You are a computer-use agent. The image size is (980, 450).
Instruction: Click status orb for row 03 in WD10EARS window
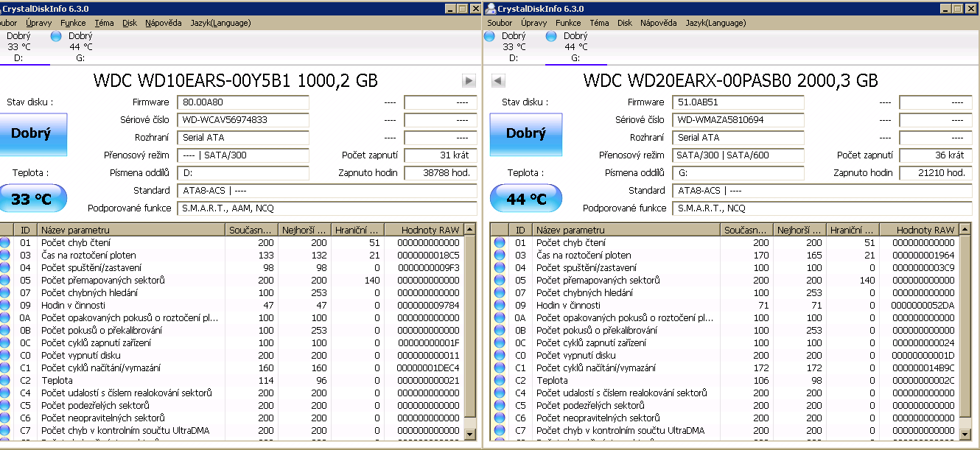(4, 255)
